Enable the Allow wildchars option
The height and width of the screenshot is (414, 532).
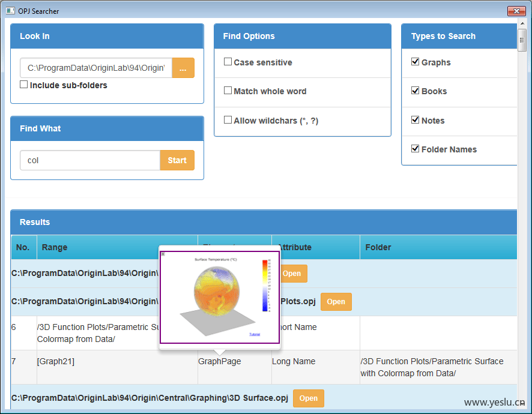click(x=228, y=120)
